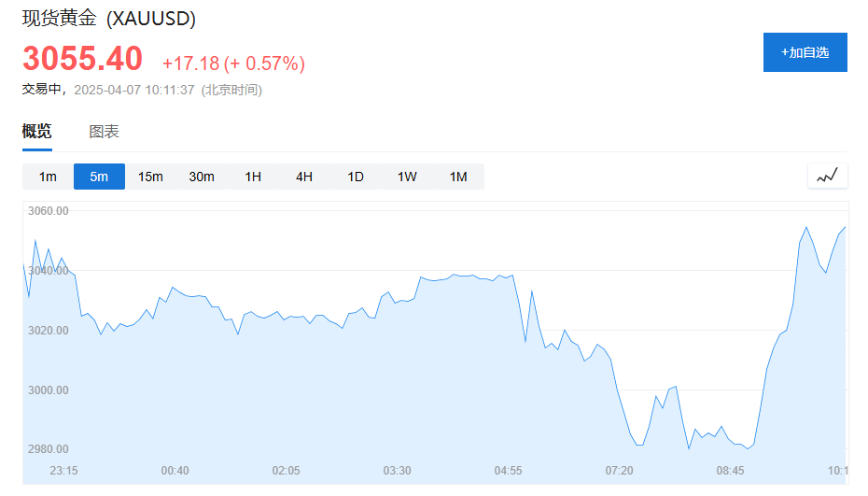Select the 1H timeframe
The image size is (868, 496).
click(x=253, y=177)
